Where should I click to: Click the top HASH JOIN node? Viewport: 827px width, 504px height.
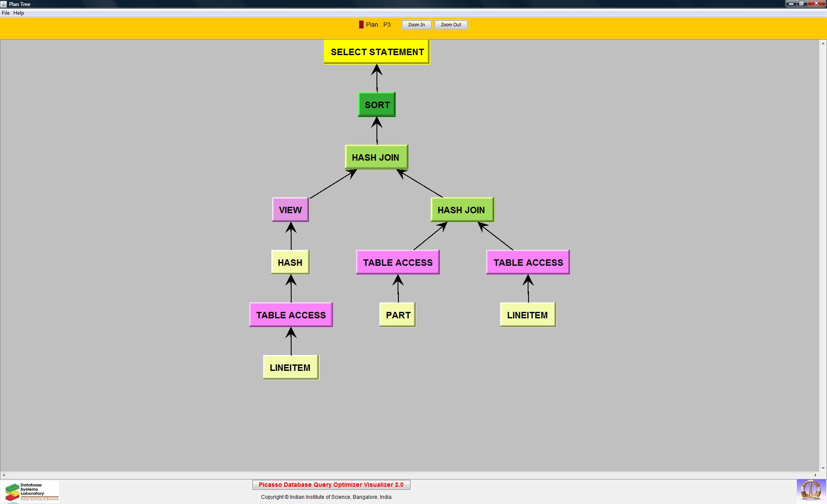click(376, 157)
